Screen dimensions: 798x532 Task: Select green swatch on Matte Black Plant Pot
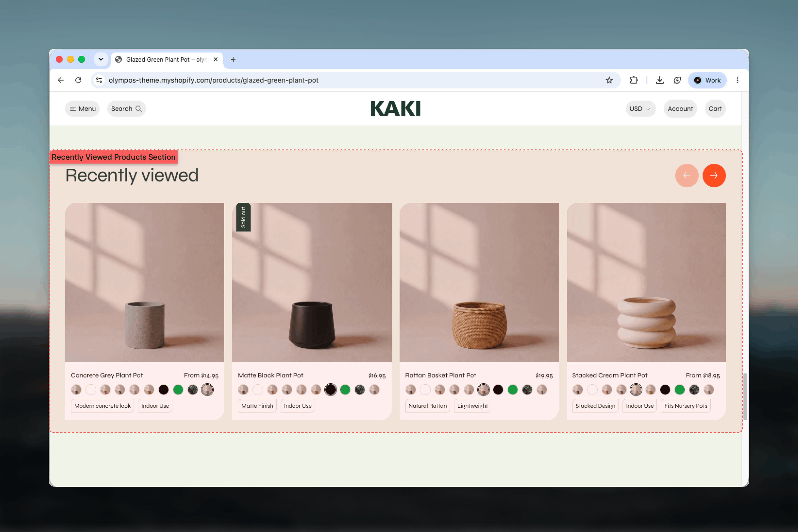click(x=345, y=389)
